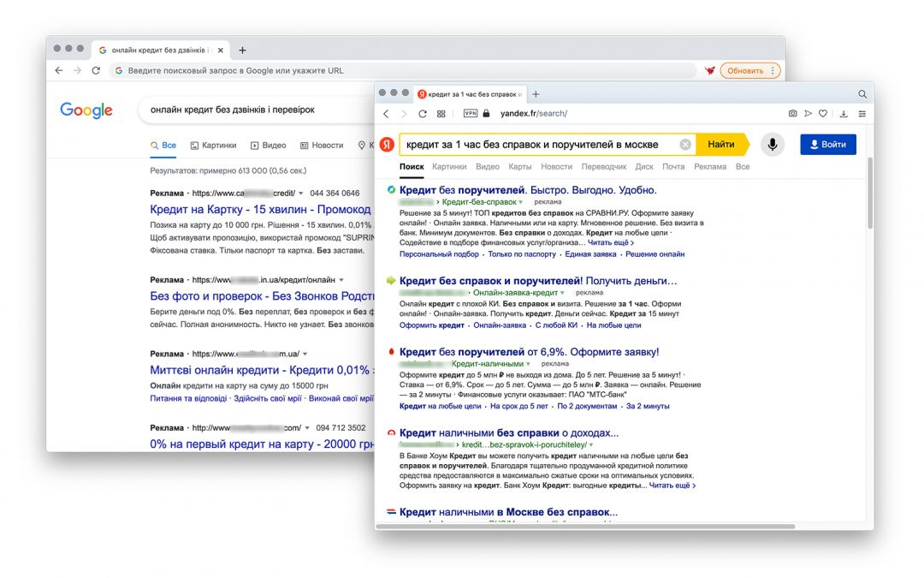This screenshot has height=578, width=924.
Task: Open a new tab in Chrome window
Action: (242, 51)
